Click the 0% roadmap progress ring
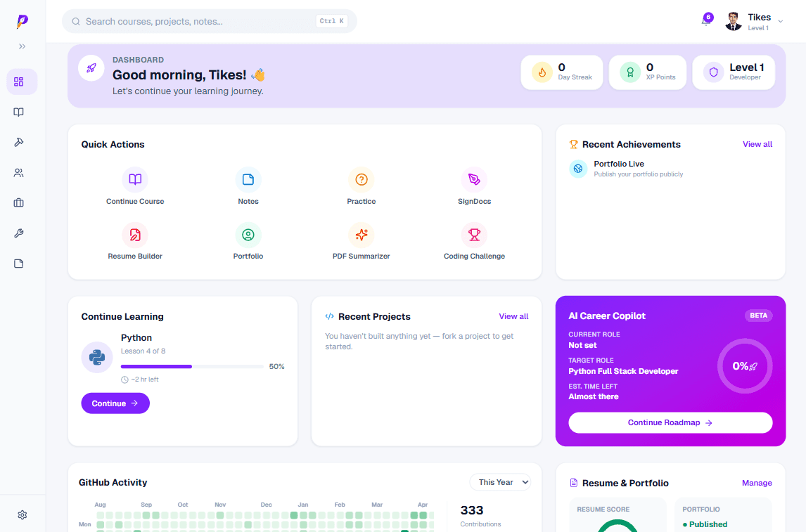The height and width of the screenshot is (532, 806). tap(745, 366)
